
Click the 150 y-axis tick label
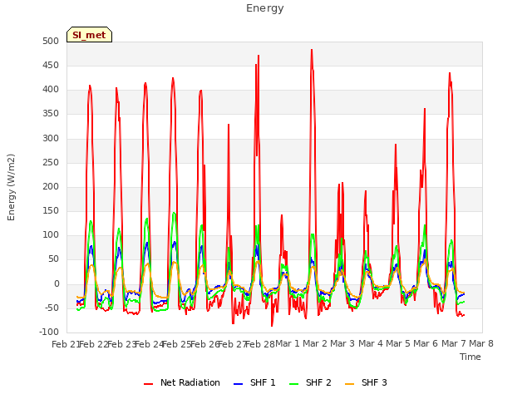pyautogui.click(x=51, y=210)
